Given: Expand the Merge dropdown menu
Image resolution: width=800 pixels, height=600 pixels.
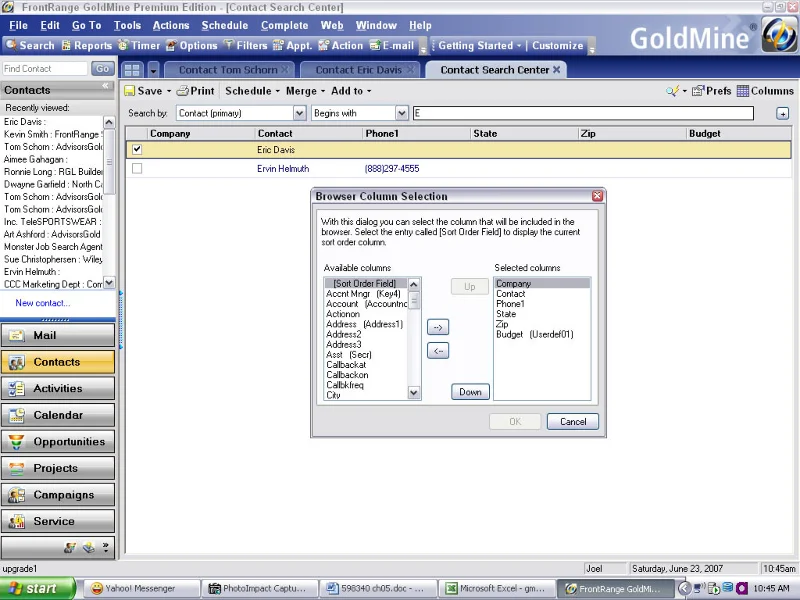Looking at the screenshot, I should 323,91.
